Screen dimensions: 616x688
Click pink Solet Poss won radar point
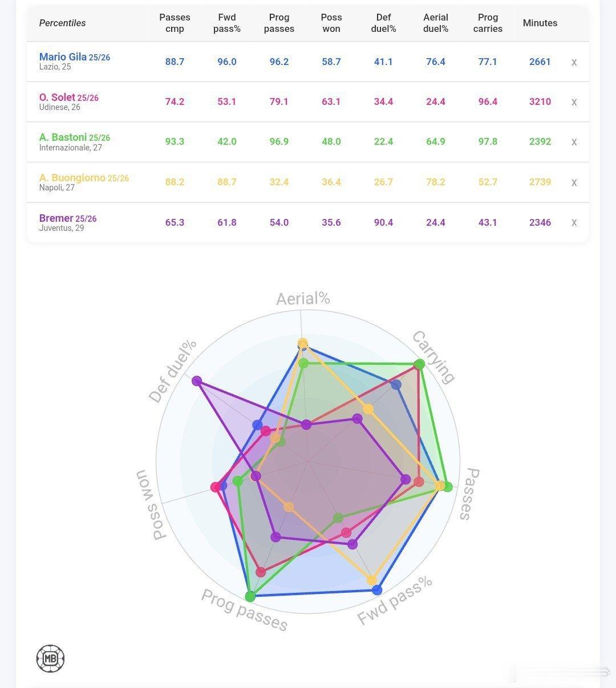216,487
